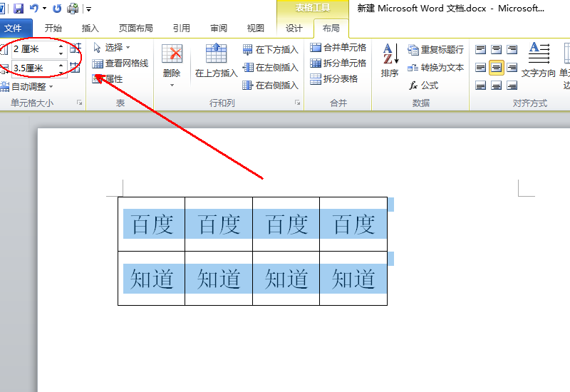Click 在左侧插入
The image size is (570, 392).
tap(271, 67)
